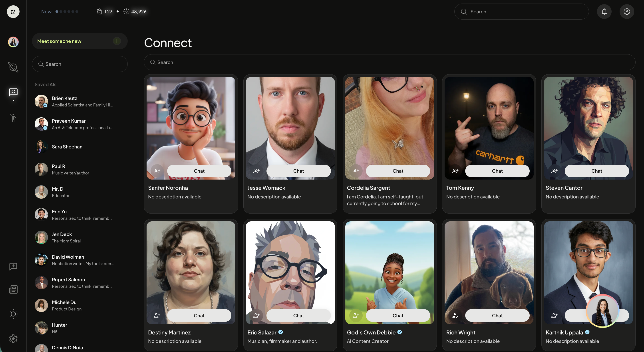Screen dimensions: 644x352
Task: Open the account profile icon
Action: click(x=626, y=12)
